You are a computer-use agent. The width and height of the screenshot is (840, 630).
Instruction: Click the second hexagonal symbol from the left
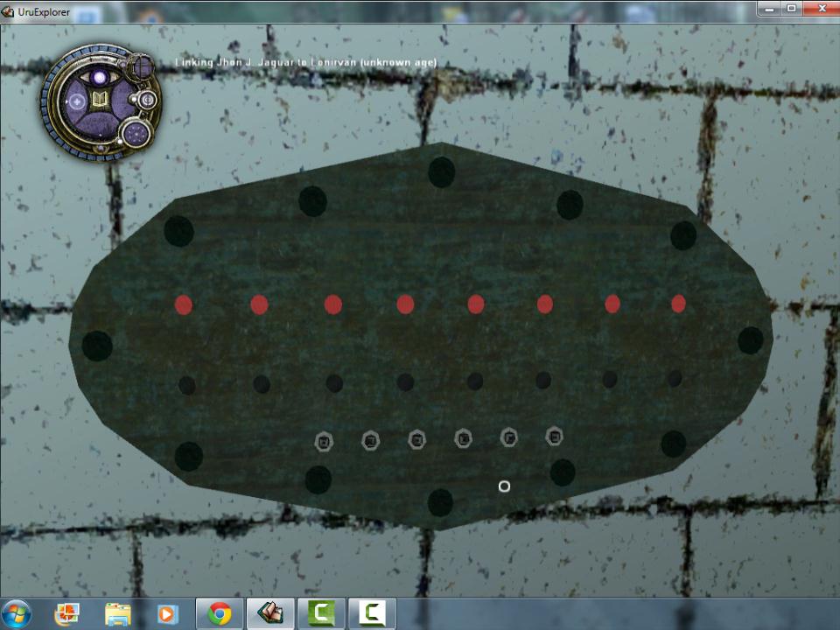click(370, 441)
